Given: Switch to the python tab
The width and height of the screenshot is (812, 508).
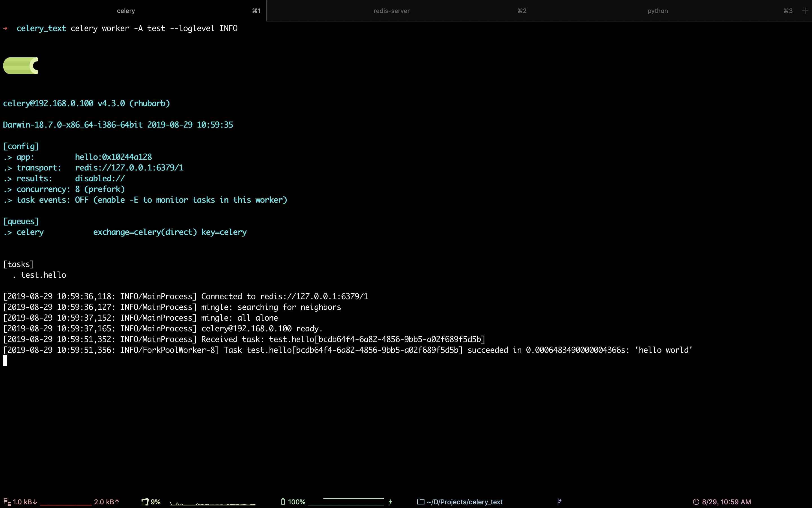Looking at the screenshot, I should [666, 11].
